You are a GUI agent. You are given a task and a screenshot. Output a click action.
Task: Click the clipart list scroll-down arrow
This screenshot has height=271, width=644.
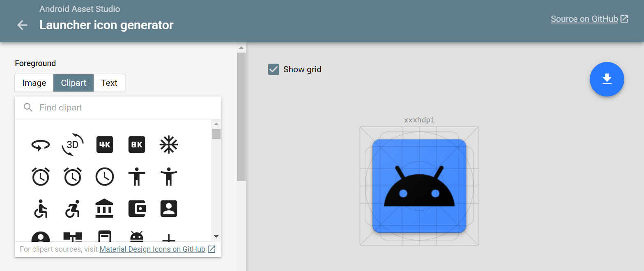pos(216,237)
